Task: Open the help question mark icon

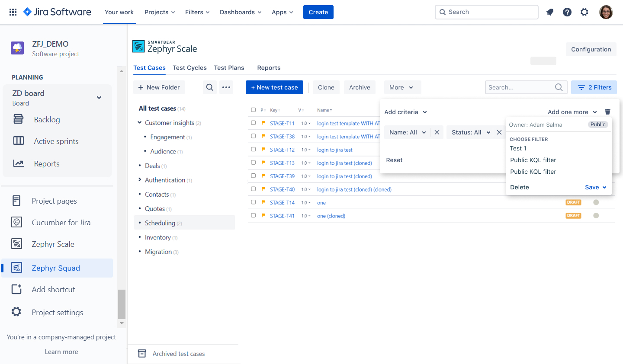Action: (x=567, y=12)
